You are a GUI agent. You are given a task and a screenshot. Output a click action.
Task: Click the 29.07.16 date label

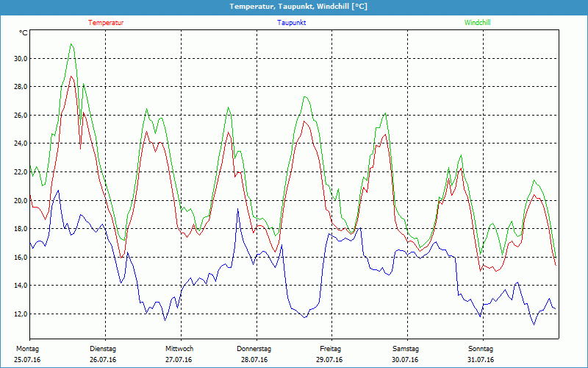point(329,360)
